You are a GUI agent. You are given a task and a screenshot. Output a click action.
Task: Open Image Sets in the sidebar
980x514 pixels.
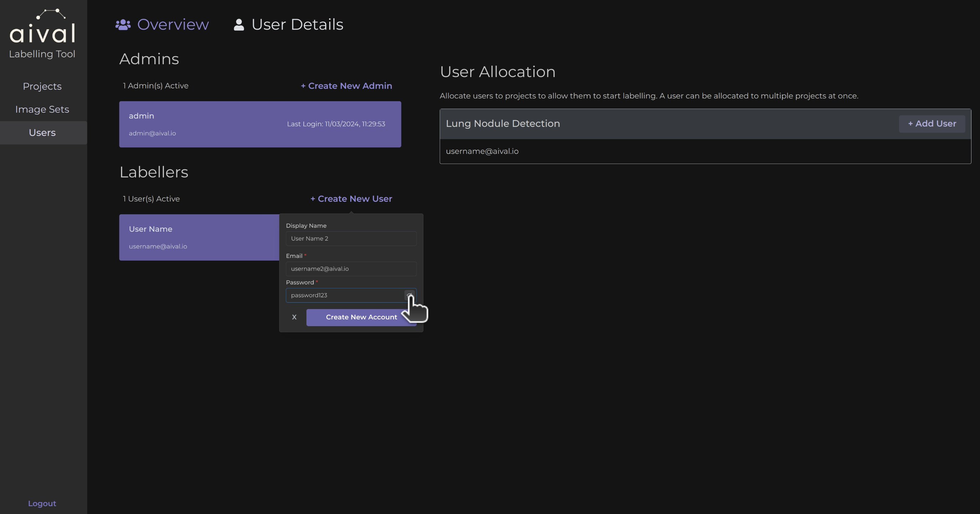(x=42, y=109)
